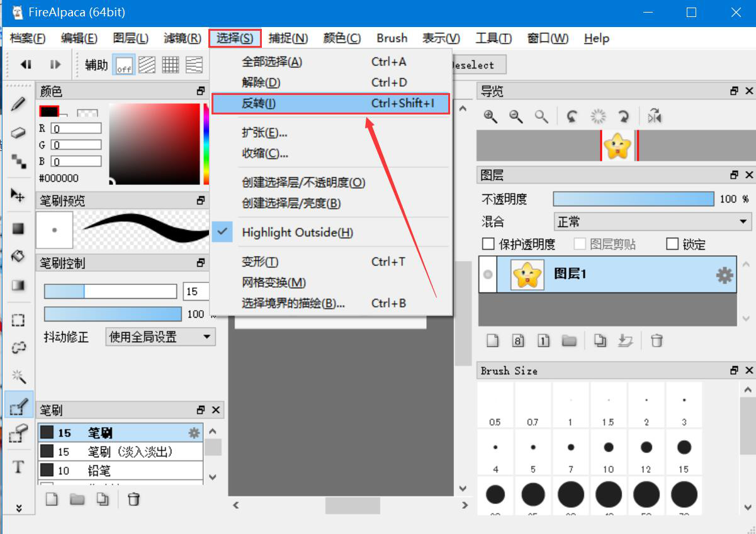The image size is (756, 534).
Task: Click the zoom in magnifier in Navigator
Action: pyautogui.click(x=490, y=116)
